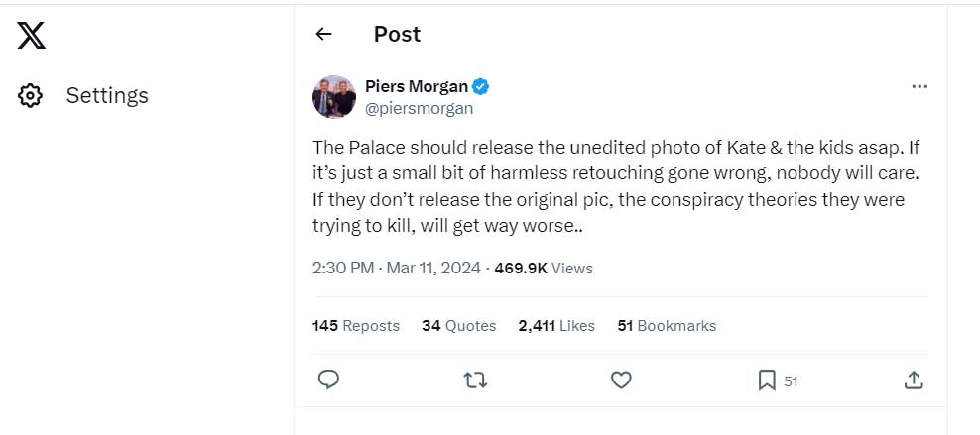980x435 pixels.
Task: Click the reply speech bubble icon
Action: (329, 380)
